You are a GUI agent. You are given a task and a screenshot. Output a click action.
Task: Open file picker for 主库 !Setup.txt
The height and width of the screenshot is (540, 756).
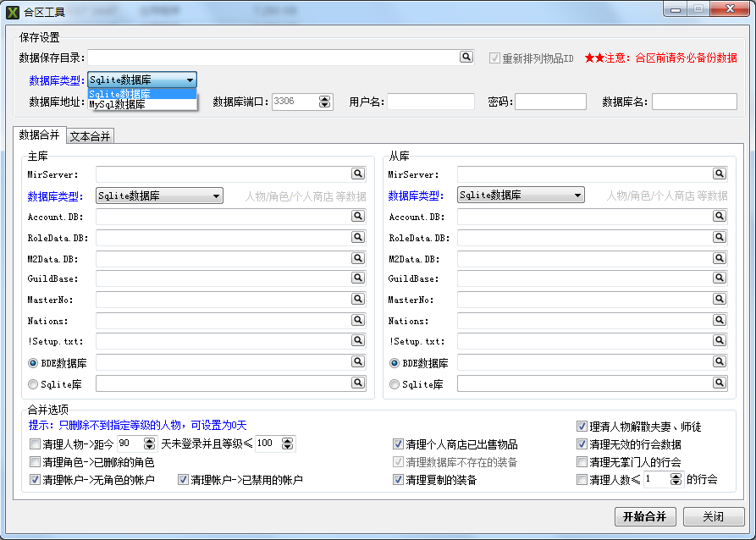pos(356,340)
